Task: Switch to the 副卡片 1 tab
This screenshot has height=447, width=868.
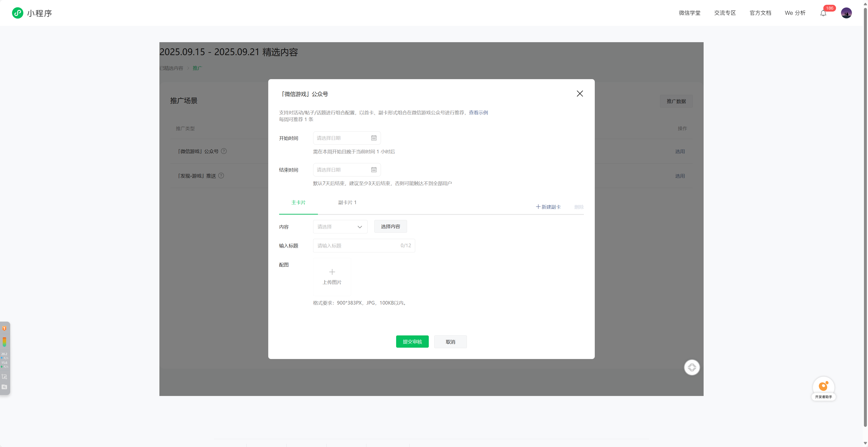Action: (x=347, y=203)
